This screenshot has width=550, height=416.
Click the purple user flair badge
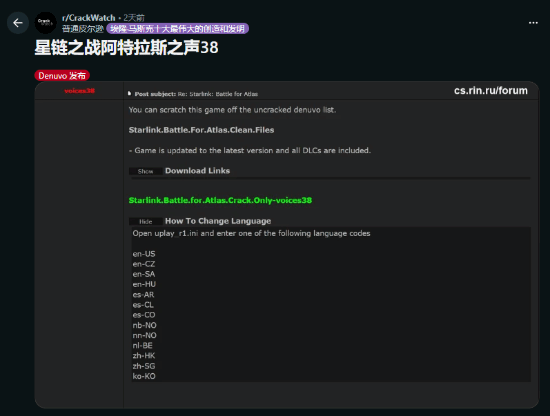177,29
